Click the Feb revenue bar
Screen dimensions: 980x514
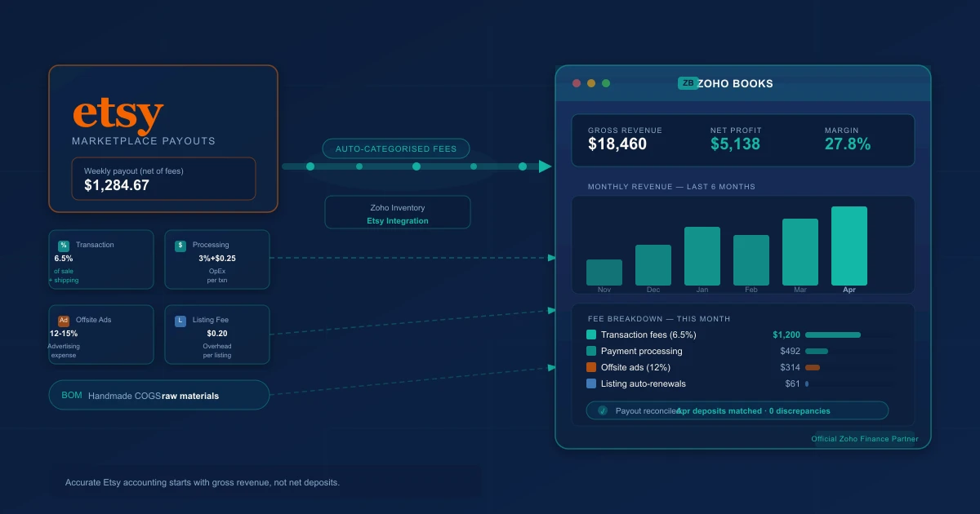751,260
